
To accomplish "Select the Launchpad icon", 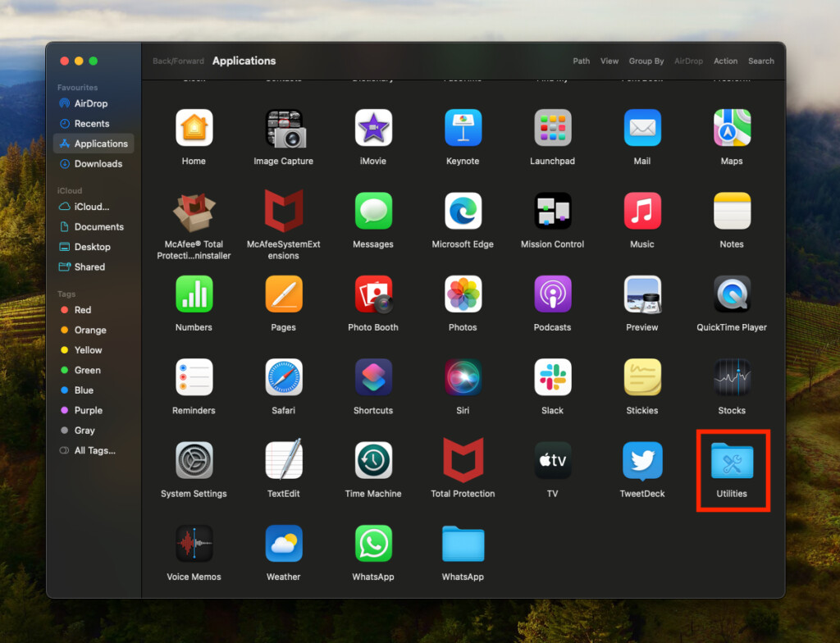I will click(552, 128).
